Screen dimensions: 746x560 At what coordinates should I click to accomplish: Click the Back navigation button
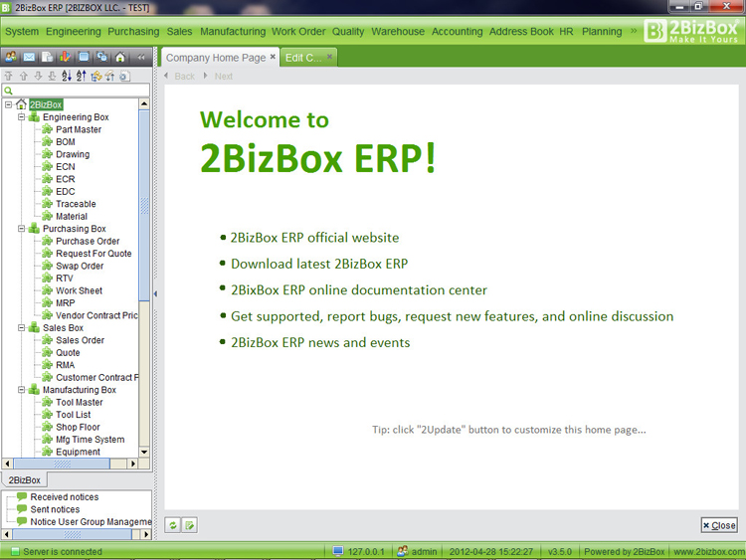click(179, 77)
